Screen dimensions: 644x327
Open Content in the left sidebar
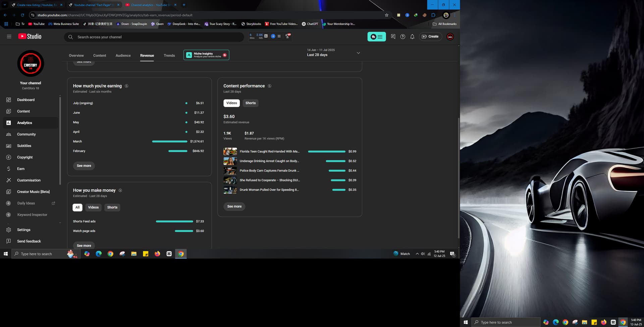(x=31, y=111)
